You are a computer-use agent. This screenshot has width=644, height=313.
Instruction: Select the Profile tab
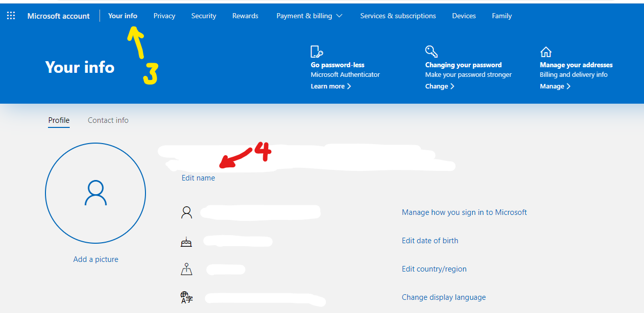tap(59, 120)
